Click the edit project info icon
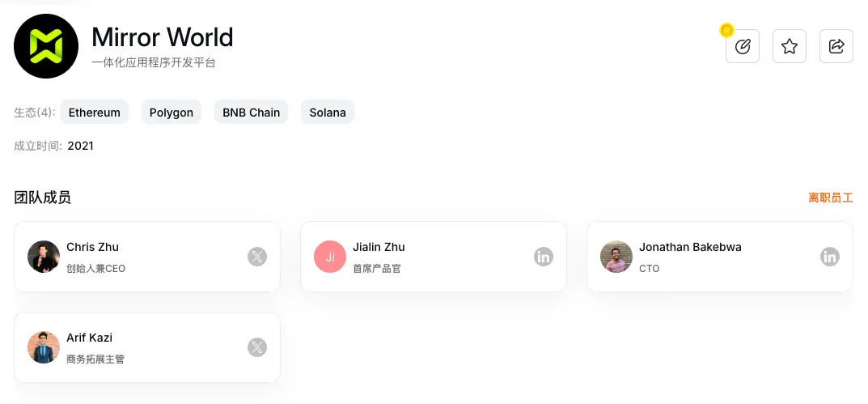The image size is (868, 404). 743,47
